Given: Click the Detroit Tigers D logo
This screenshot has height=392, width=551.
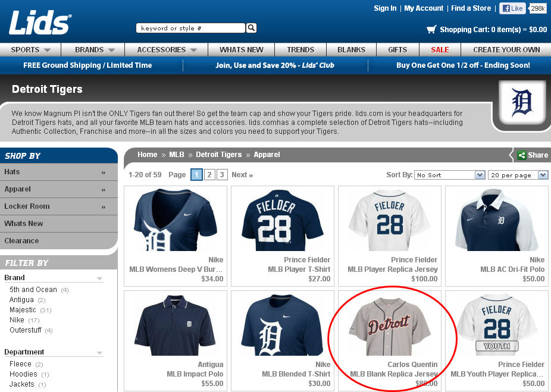Looking at the screenshot, I should point(522,102).
